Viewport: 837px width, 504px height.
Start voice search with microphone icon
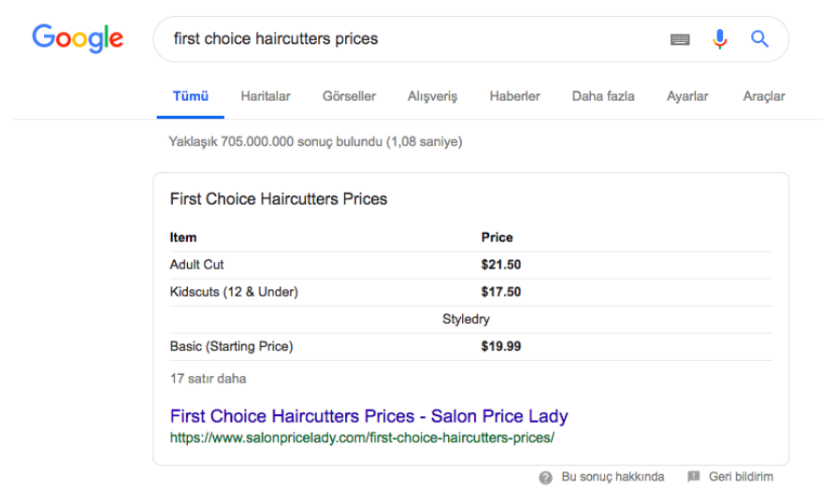coord(719,39)
